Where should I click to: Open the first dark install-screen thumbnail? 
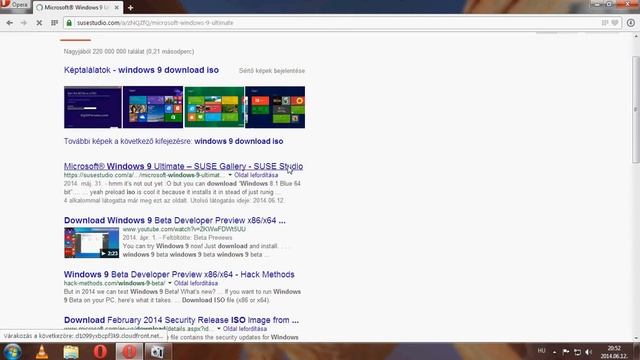93,107
